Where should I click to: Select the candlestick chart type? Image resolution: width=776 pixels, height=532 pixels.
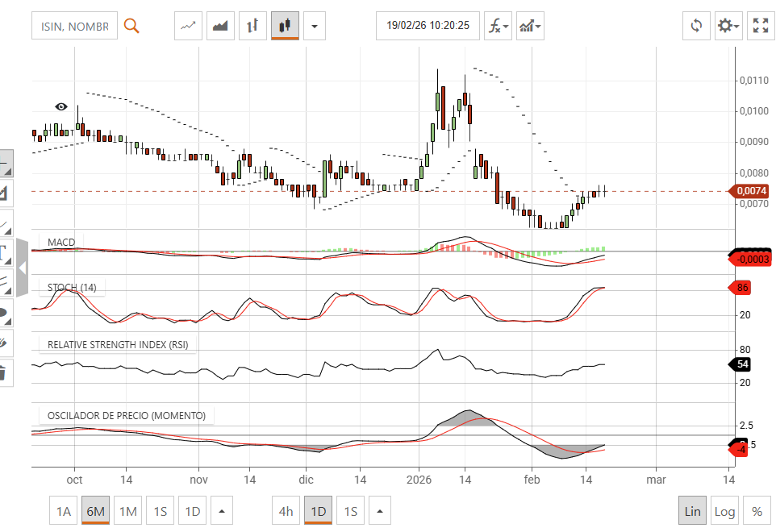coord(285,26)
